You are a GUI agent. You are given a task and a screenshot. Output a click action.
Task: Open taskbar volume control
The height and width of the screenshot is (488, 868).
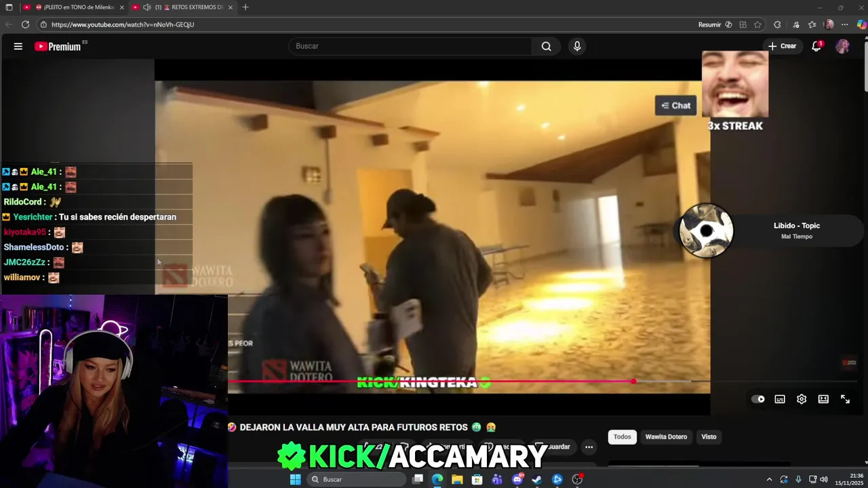[824, 479]
